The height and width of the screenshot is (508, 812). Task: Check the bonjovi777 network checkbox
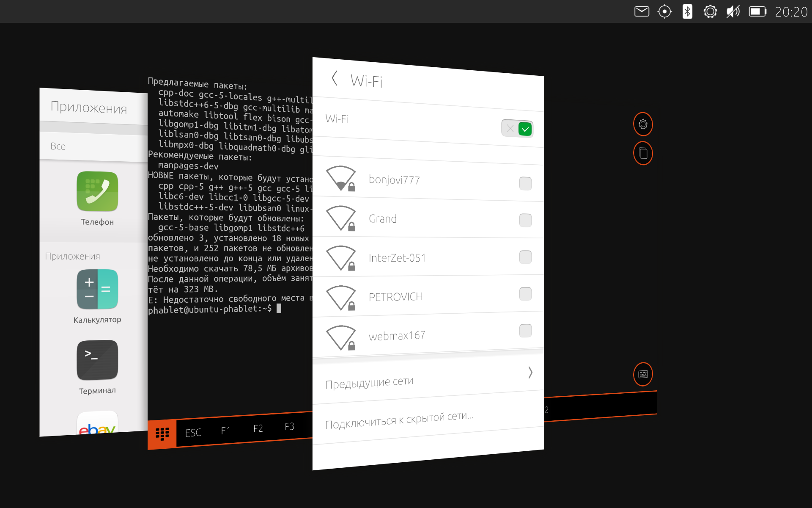tap(525, 183)
